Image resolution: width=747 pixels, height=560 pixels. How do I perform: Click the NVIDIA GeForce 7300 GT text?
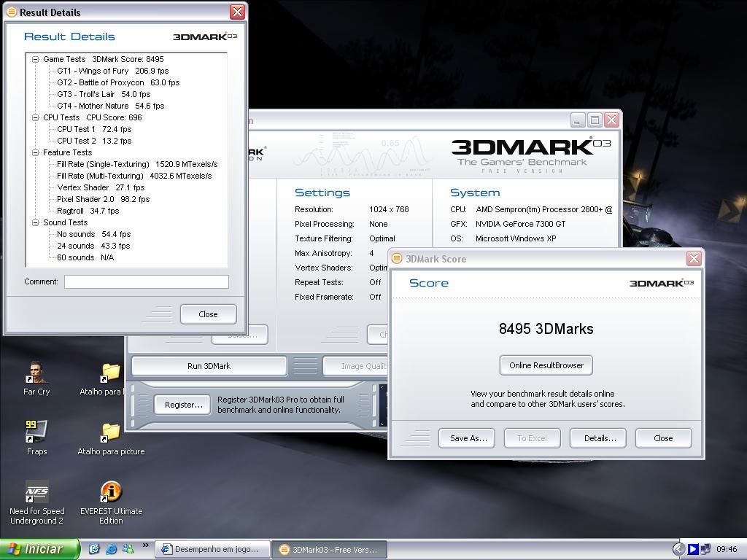520,224
